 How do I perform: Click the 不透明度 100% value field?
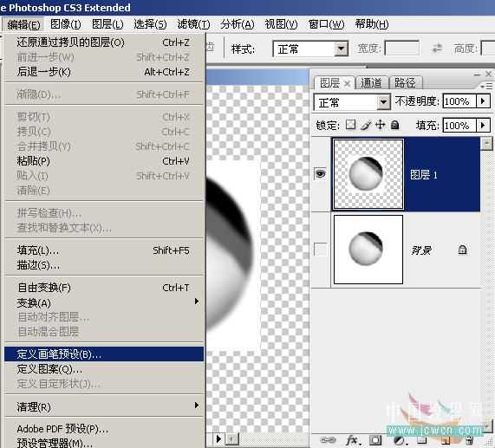click(x=459, y=101)
